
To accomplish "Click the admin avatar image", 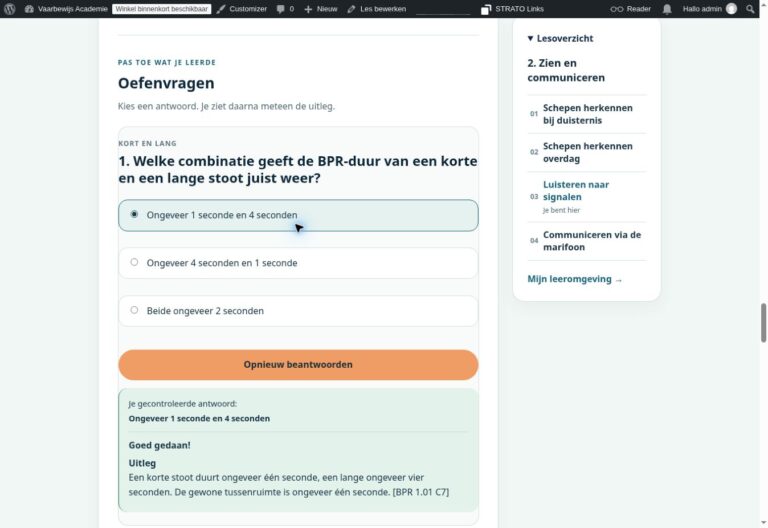I will pos(731,9).
